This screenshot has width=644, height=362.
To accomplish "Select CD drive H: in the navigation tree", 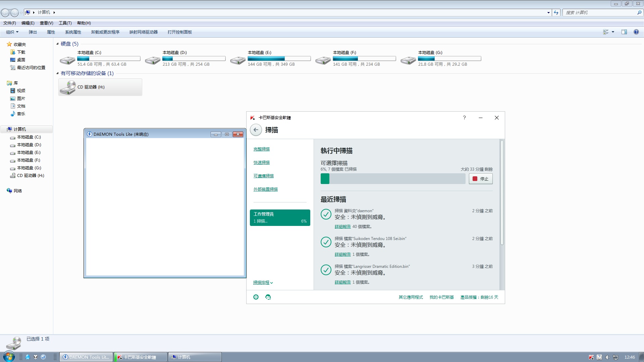I will (x=31, y=176).
